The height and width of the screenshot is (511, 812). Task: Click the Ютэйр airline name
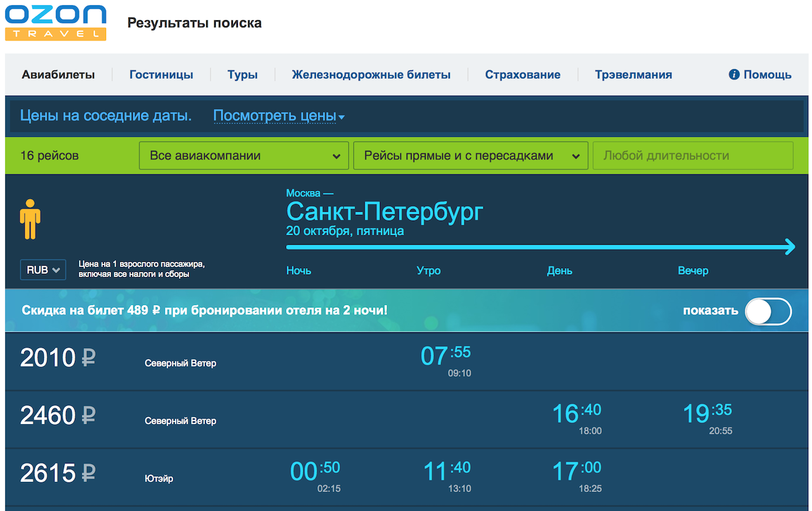click(x=159, y=479)
